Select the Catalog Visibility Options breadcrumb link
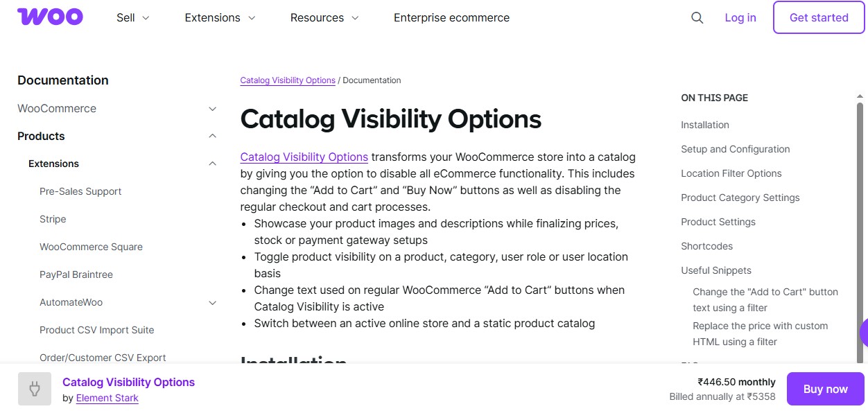 pyautogui.click(x=288, y=80)
